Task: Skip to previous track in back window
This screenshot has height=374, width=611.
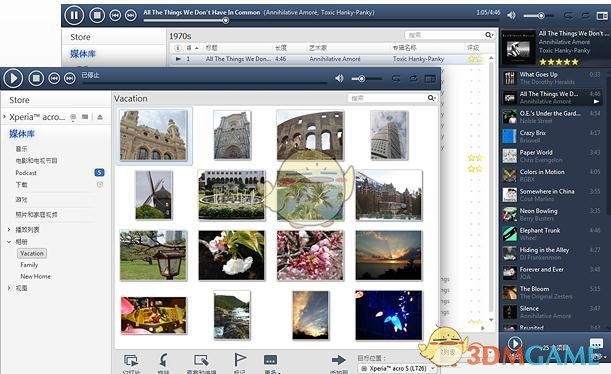Action: pyautogui.click(x=115, y=15)
